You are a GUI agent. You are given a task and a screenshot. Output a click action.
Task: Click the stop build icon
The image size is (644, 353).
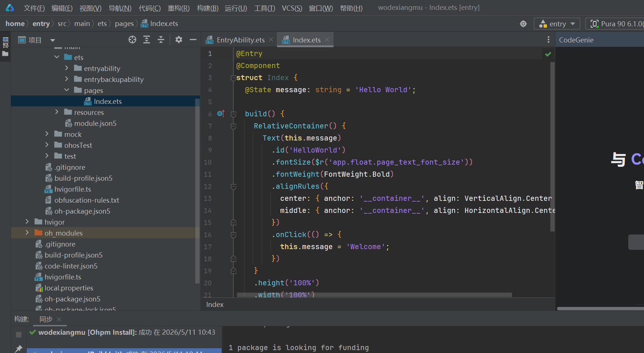coord(19,335)
